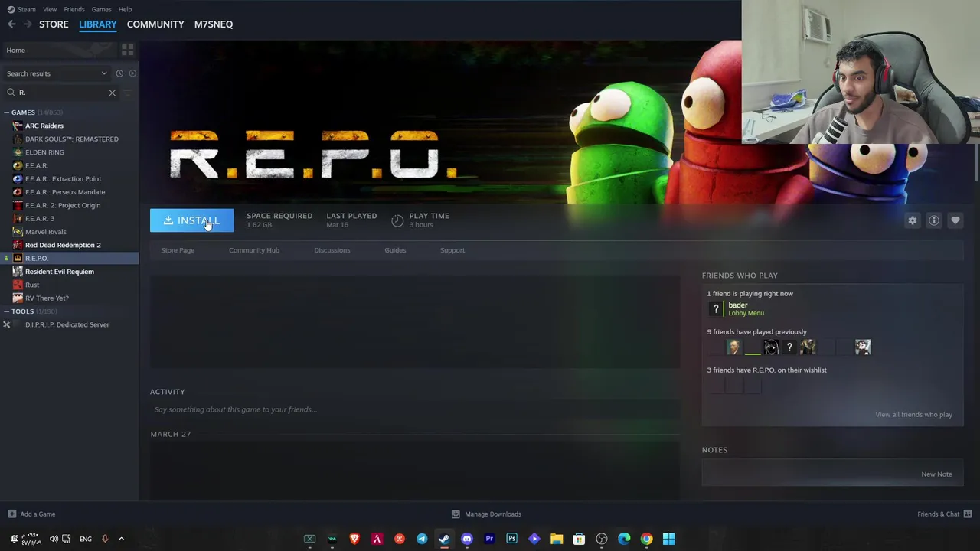Open R.E.P.O. manage settings gear

coord(913,220)
